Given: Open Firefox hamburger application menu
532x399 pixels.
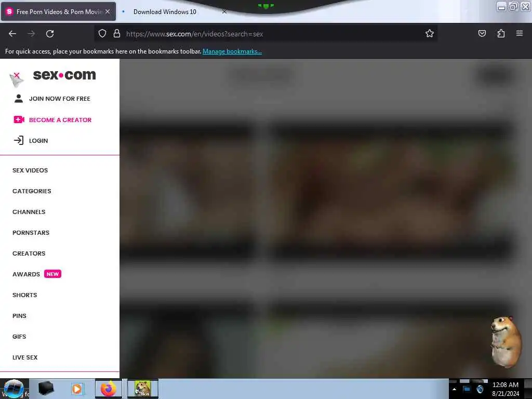Looking at the screenshot, I should [520, 33].
